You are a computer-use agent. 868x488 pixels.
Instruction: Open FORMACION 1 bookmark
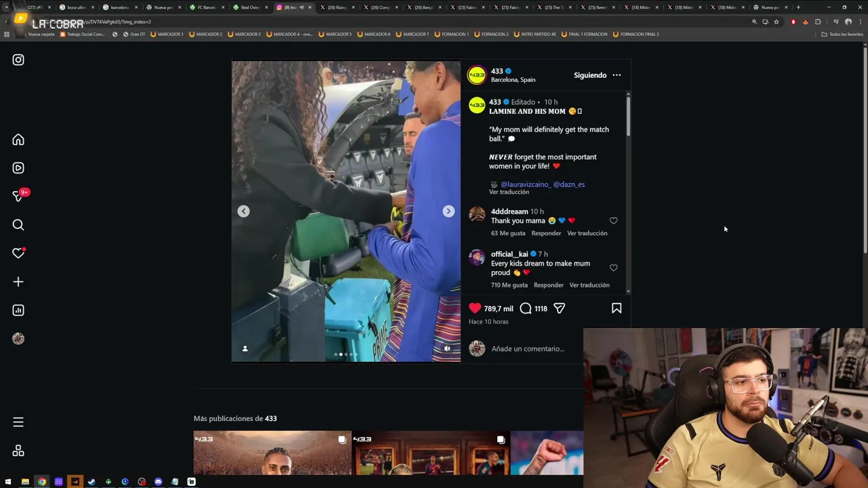[451, 34]
